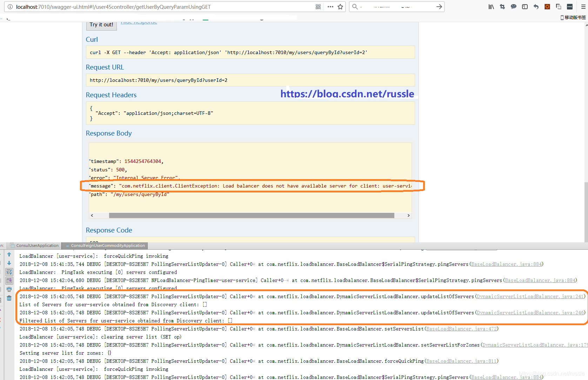Click the status 500 value
The height and width of the screenshot is (380, 588).
click(120, 170)
